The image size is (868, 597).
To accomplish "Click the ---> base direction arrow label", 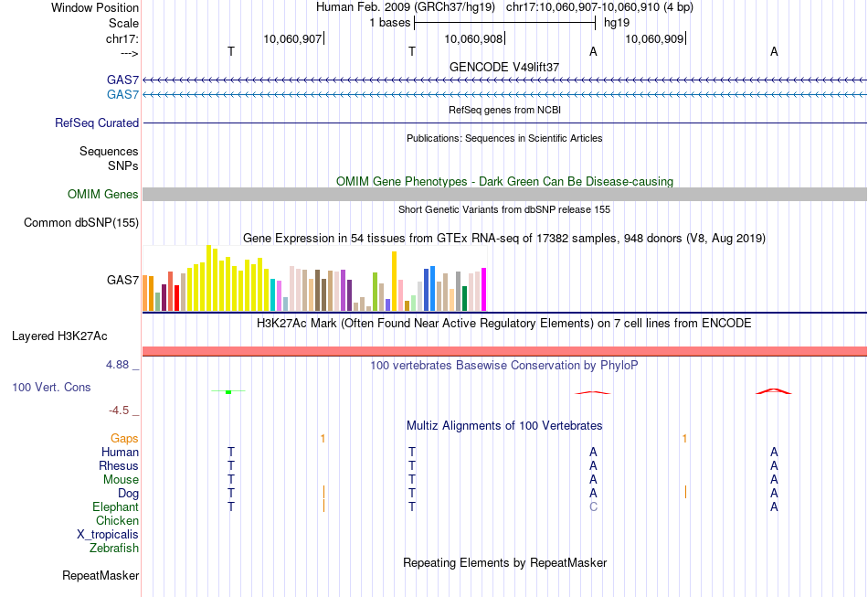I will (x=130, y=53).
